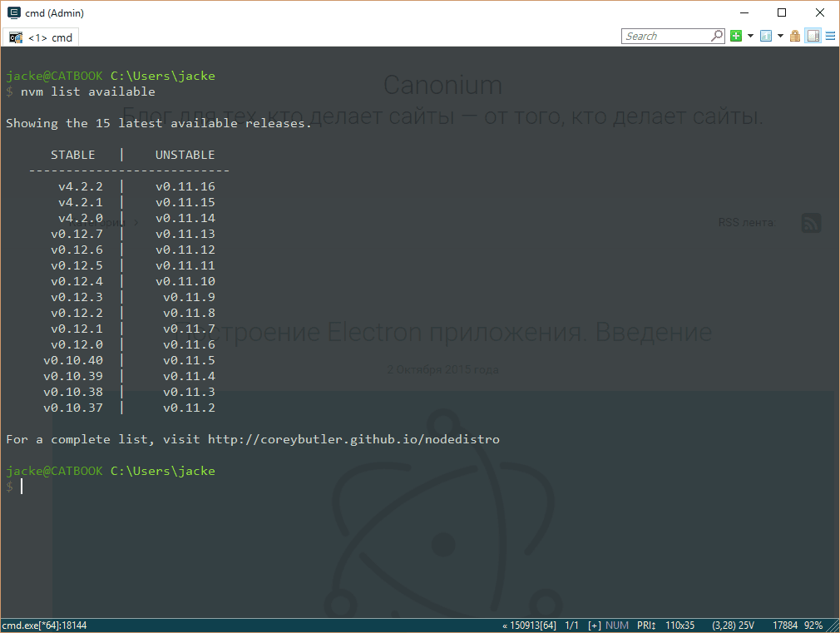Click the PRI priority indicator in status bar

(x=647, y=626)
